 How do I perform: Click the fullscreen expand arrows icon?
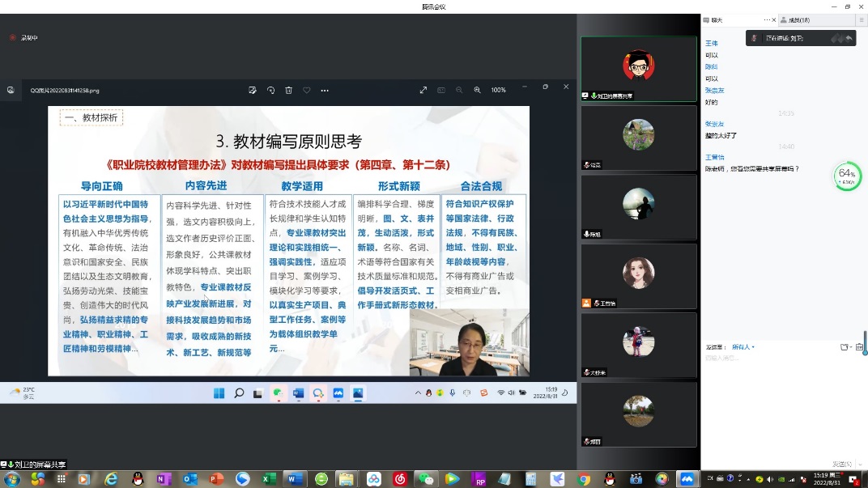(x=423, y=90)
